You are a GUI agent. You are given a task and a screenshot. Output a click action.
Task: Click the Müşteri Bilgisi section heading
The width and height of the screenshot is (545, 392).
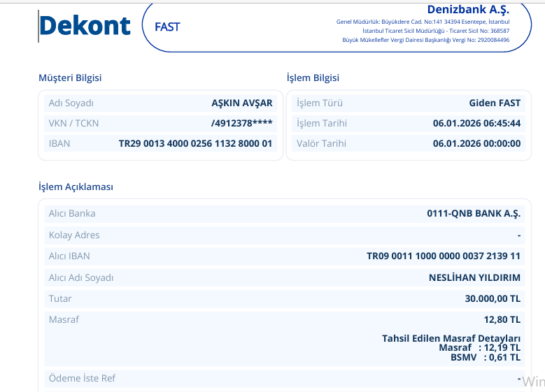coord(70,78)
